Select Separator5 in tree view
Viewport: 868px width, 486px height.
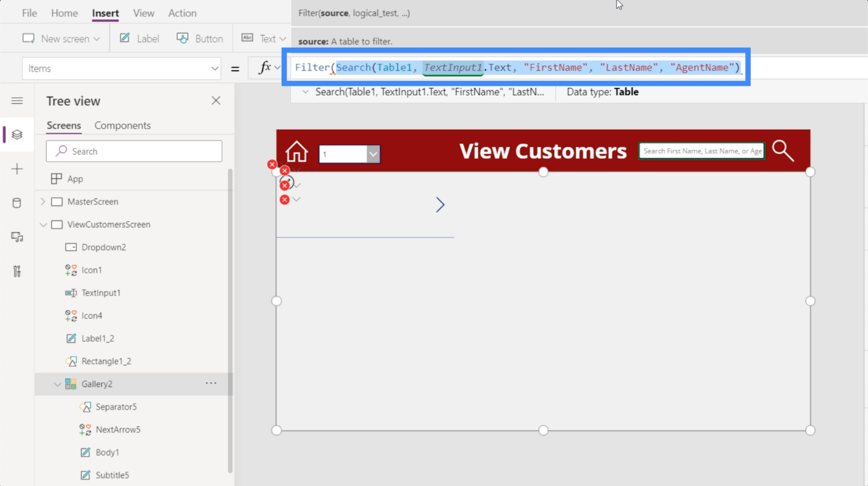pos(116,406)
